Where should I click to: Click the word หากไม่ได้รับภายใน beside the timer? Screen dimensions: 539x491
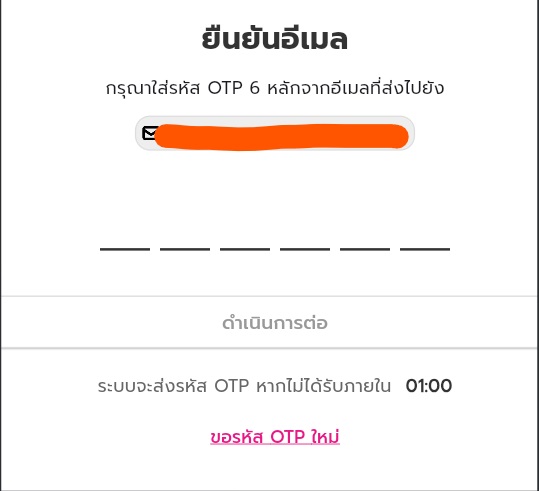pyautogui.click(x=323, y=386)
